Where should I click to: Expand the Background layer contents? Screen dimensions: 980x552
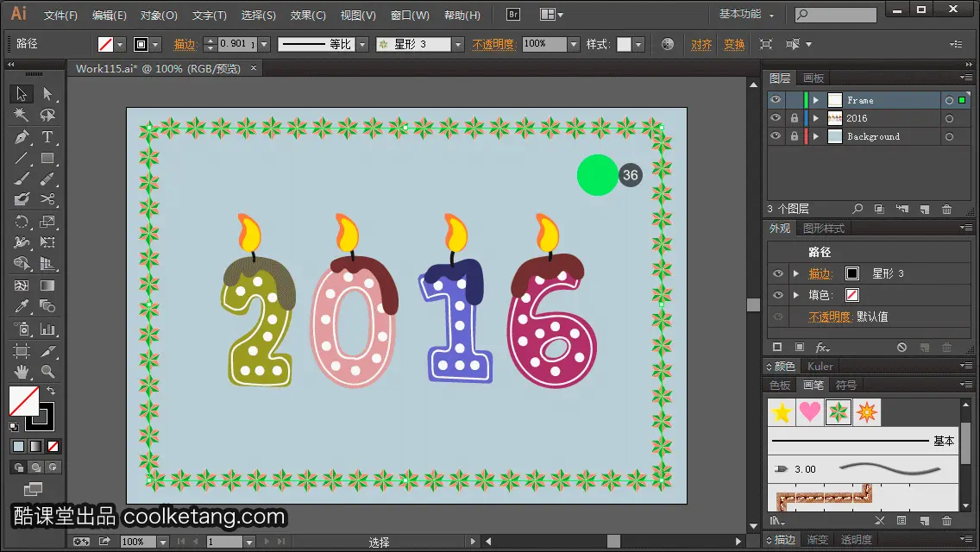tap(816, 136)
